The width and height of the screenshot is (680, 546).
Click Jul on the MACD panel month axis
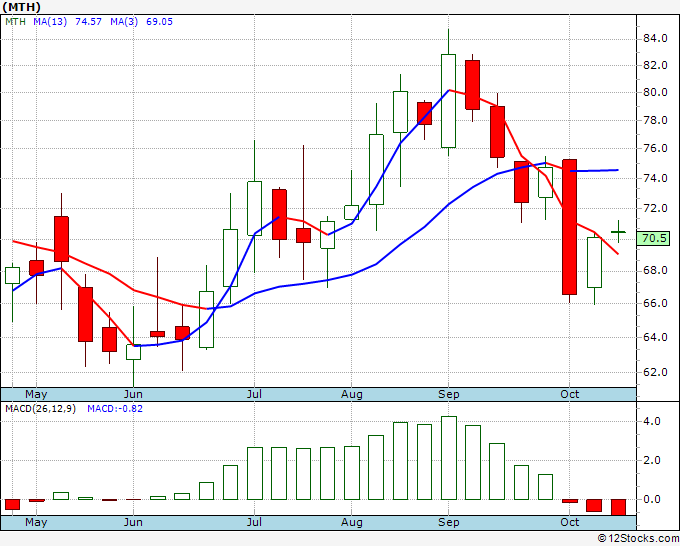tap(254, 522)
